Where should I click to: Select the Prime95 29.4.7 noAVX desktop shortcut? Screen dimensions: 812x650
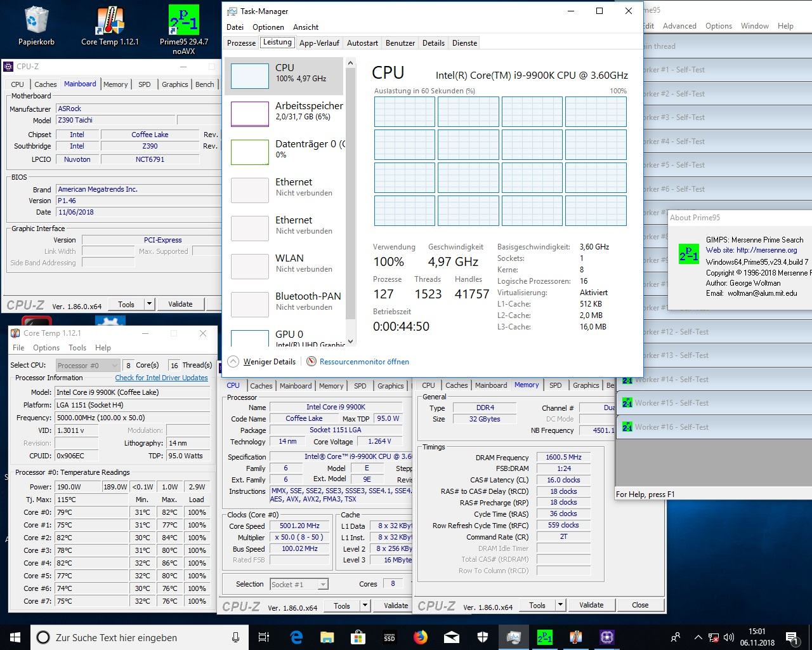[x=184, y=30]
